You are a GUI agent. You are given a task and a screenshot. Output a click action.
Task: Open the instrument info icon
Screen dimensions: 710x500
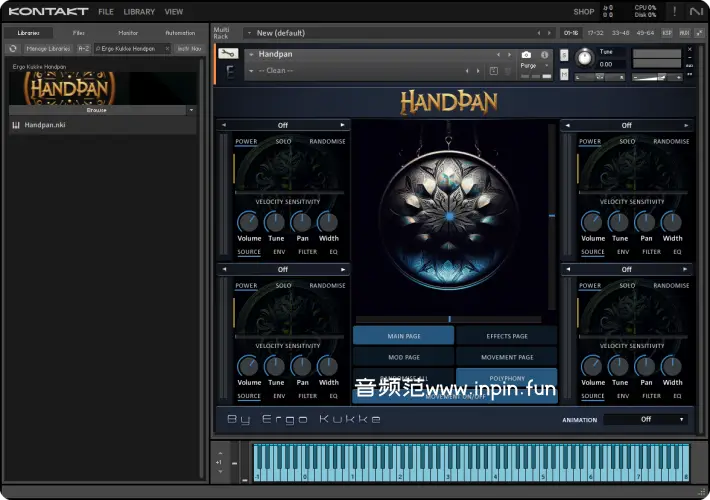544,54
